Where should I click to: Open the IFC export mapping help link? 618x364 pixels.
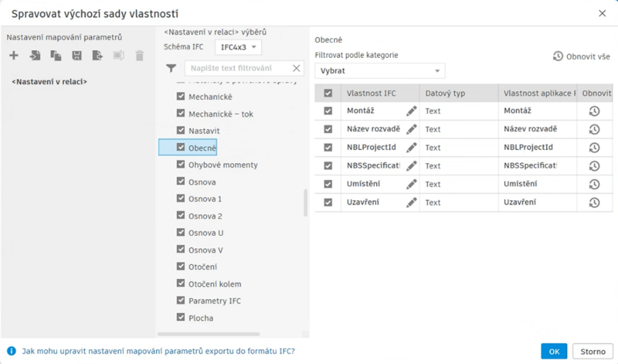[x=158, y=351]
